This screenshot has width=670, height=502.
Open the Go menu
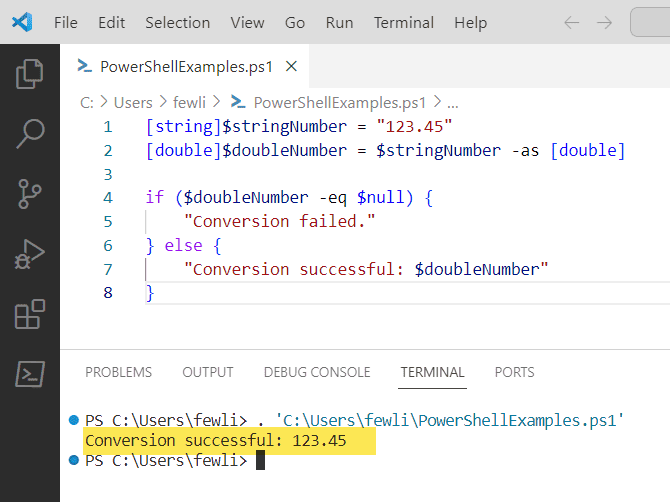pos(295,22)
